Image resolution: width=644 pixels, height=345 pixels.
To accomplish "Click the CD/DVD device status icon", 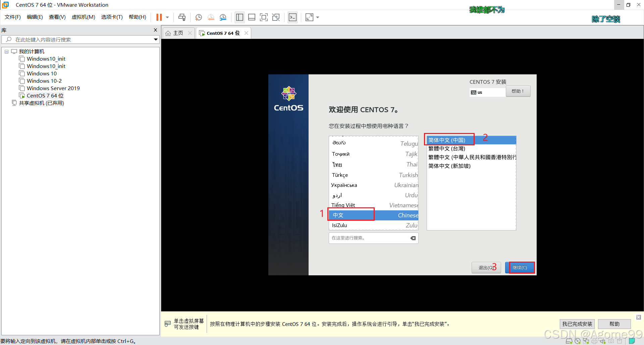I will pos(578,341).
